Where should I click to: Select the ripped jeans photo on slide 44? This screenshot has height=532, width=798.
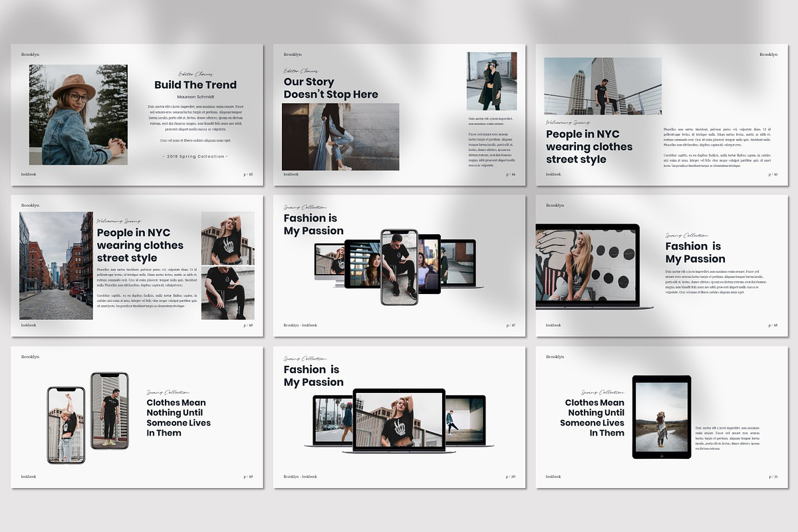340,137
